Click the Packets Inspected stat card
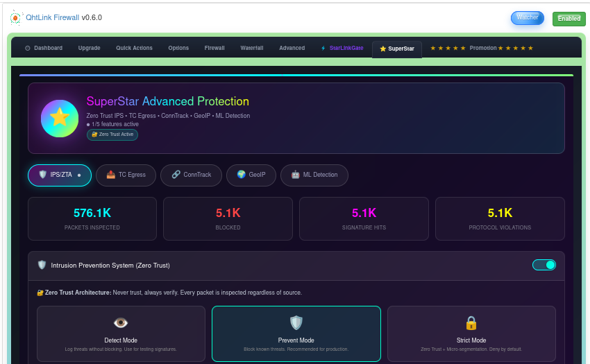The height and width of the screenshot is (364, 590). (x=92, y=218)
